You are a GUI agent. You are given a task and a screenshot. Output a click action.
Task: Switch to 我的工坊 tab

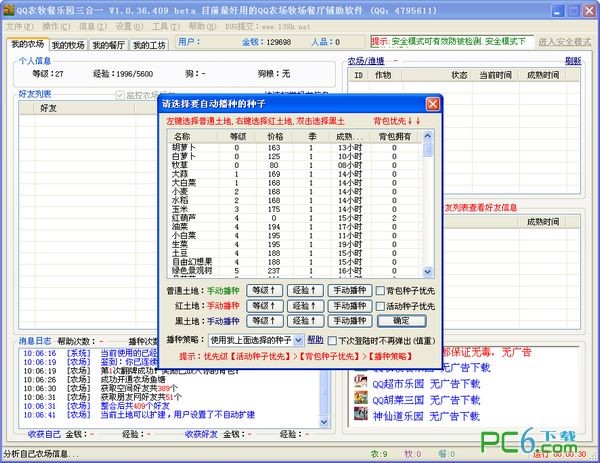point(149,45)
